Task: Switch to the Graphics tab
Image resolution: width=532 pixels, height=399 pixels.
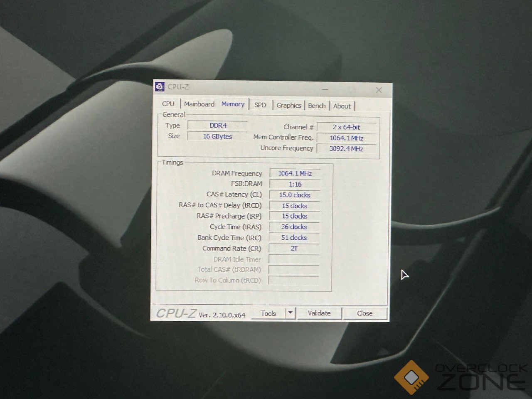Action: tap(289, 105)
